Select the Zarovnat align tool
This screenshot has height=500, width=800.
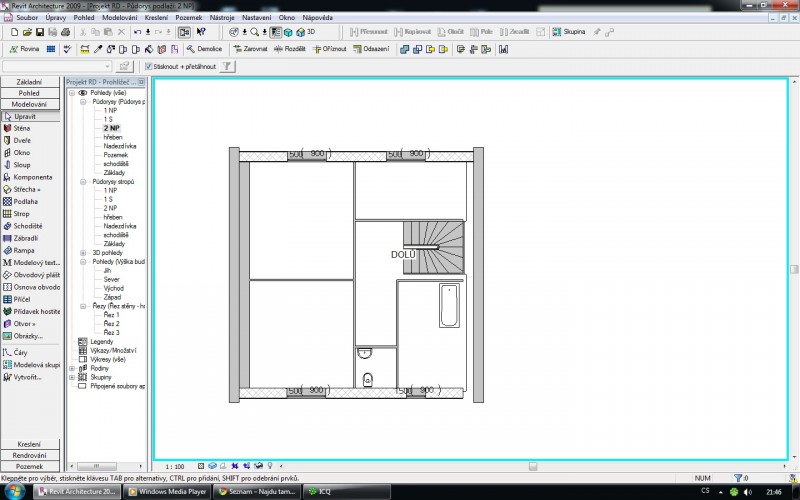[249, 48]
